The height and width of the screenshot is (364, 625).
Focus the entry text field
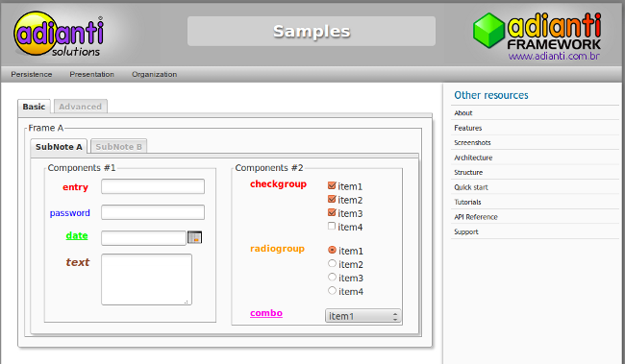(153, 186)
